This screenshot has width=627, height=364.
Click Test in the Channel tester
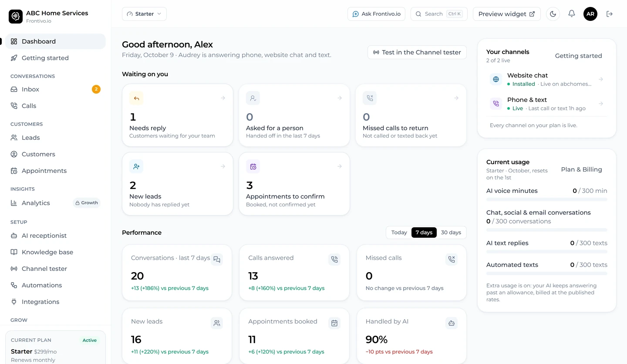[417, 52]
